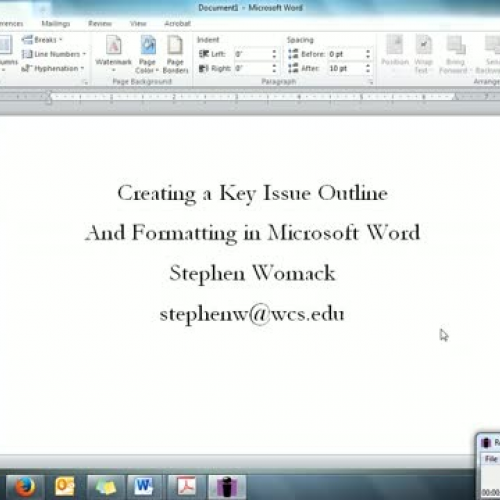
Task: Open the Mailings tab
Action: tap(56, 23)
